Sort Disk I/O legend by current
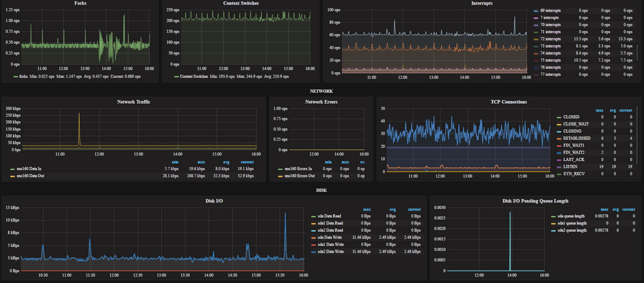The height and width of the screenshot is (283, 644). point(414,209)
